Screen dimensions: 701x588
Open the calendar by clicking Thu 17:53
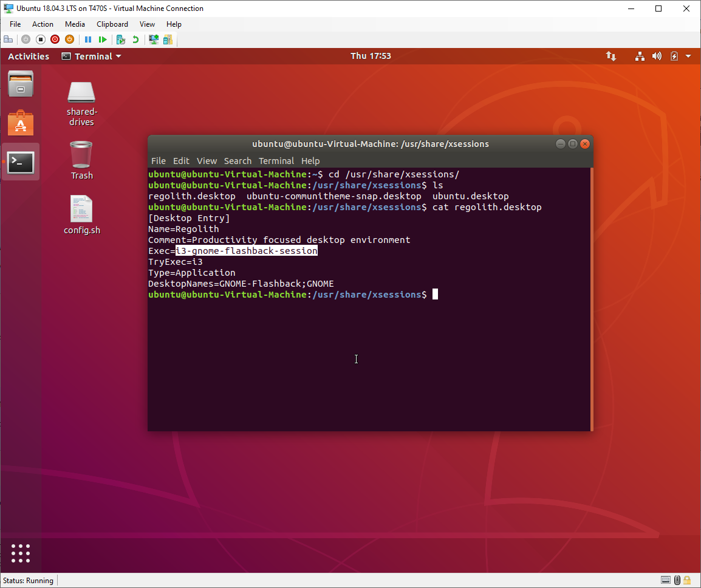pos(371,56)
